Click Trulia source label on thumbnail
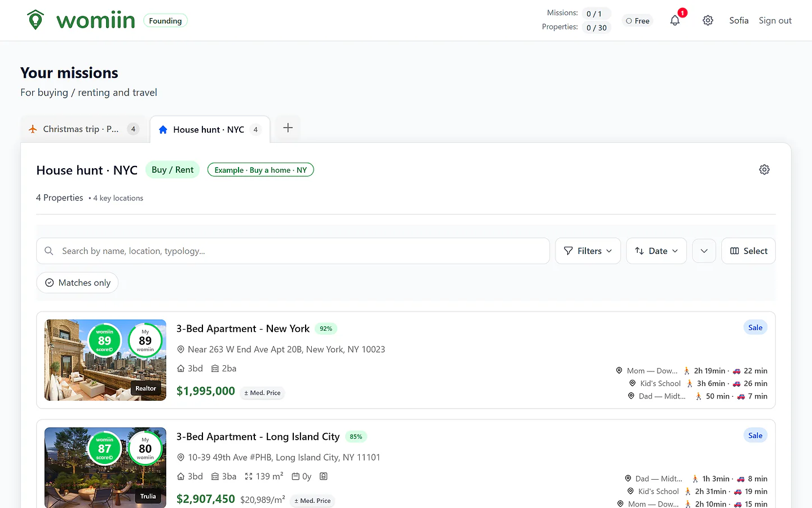Viewport: 812px width, 508px height. 148,496
